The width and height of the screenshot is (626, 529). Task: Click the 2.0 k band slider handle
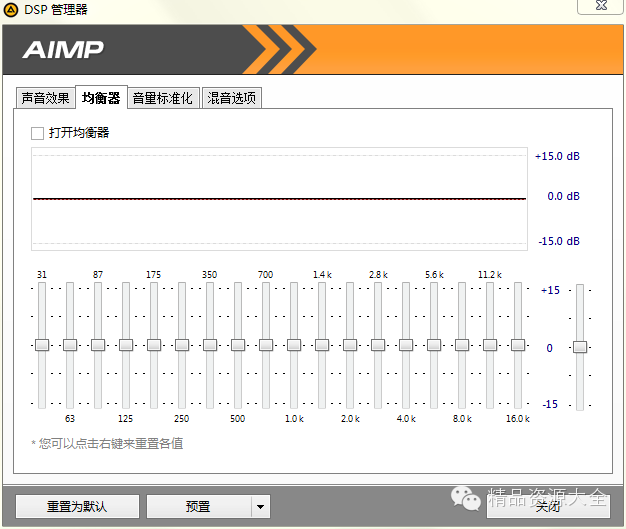tap(350, 345)
